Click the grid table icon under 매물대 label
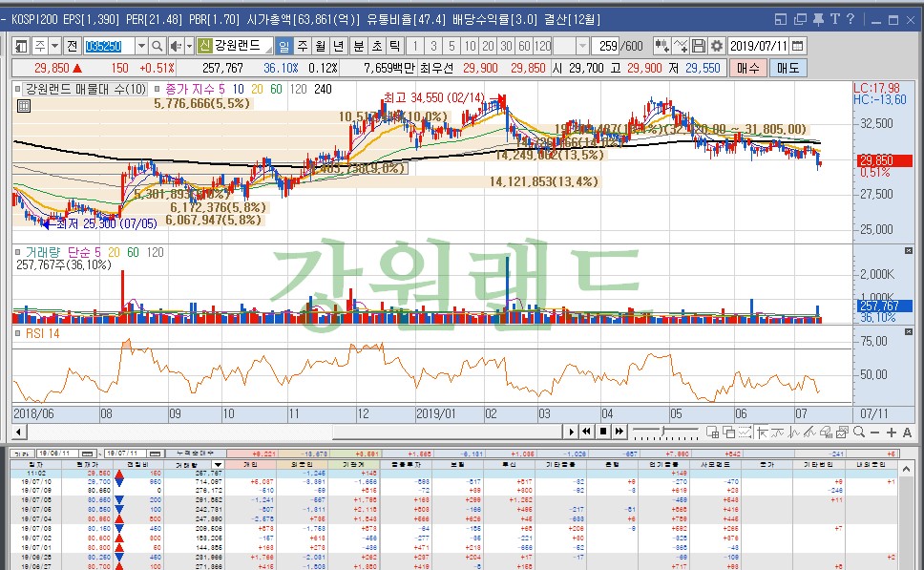The width and height of the screenshot is (924, 570). 24,106
